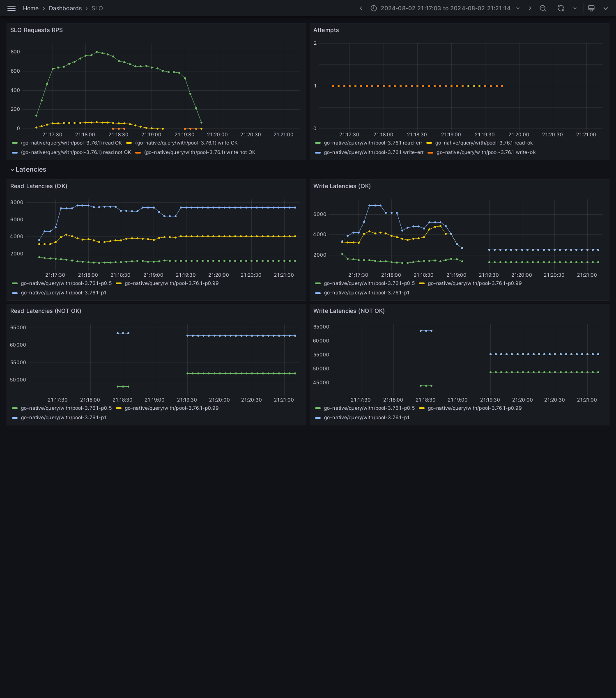The image size is (616, 698).
Task: Toggle p0.5 series in Read Latencies (NOT OK)
Action: click(66, 408)
